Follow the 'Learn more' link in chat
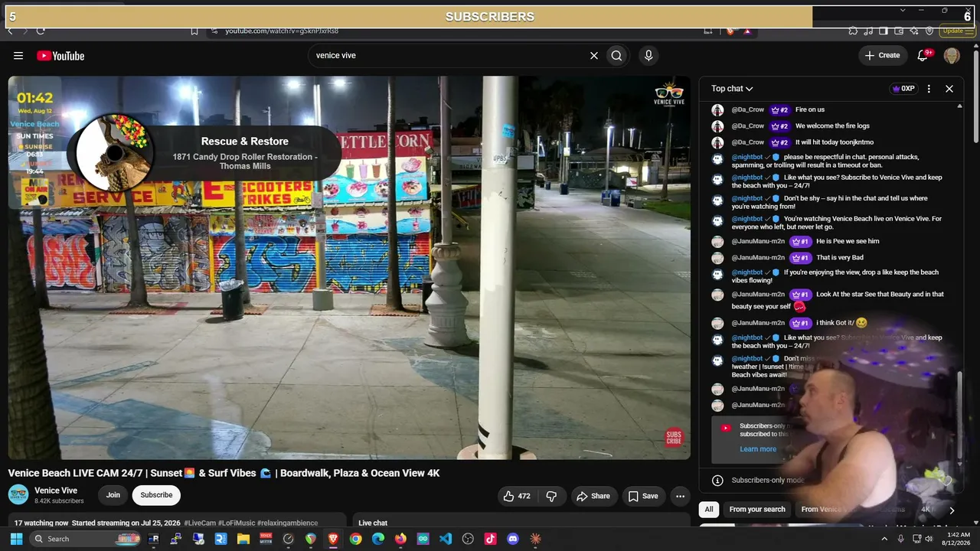The height and width of the screenshot is (551, 980). (758, 449)
